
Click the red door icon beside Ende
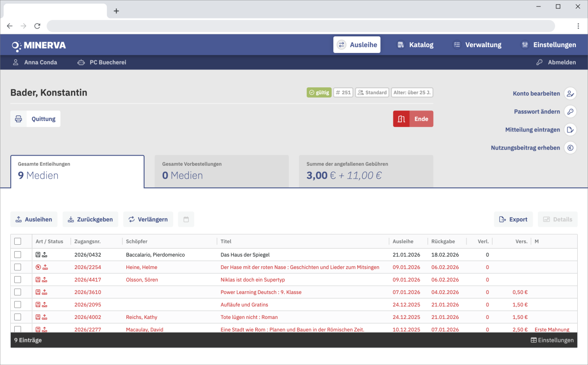pyautogui.click(x=401, y=119)
